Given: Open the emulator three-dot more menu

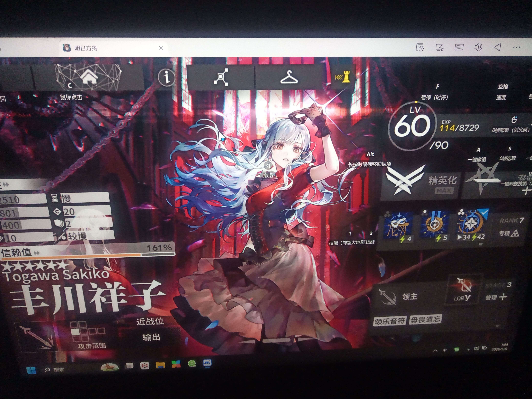Looking at the screenshot, I should coord(517,47).
